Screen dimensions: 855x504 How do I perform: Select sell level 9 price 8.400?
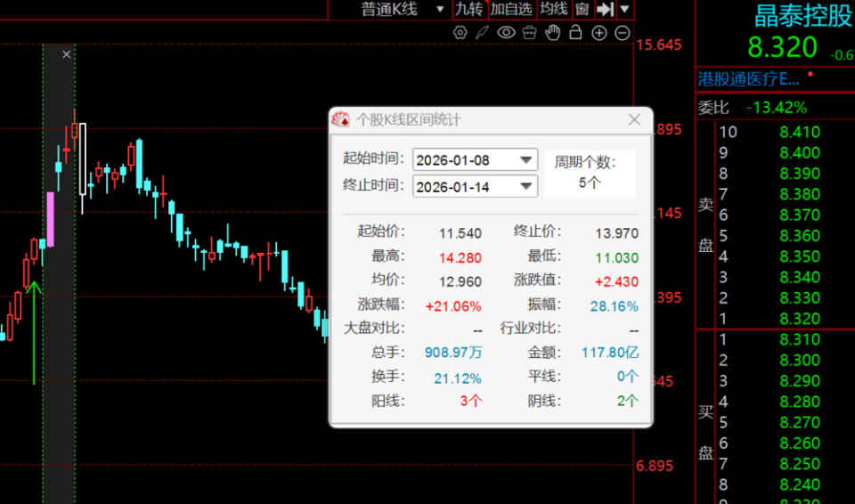click(800, 153)
